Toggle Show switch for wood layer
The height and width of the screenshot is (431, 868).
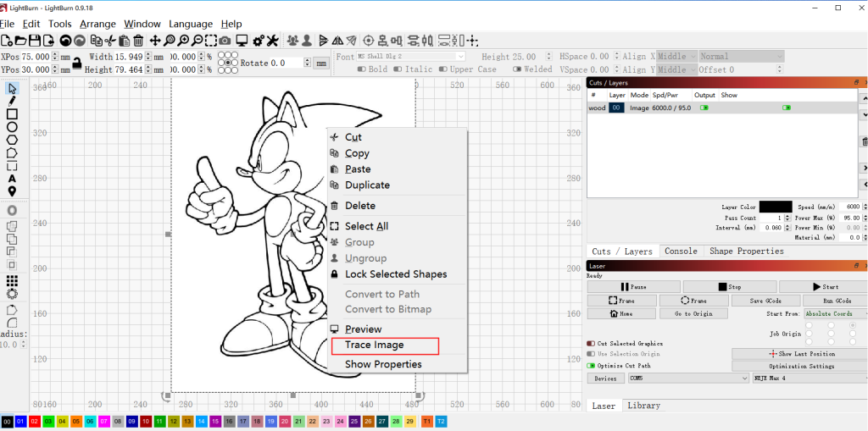(x=786, y=108)
